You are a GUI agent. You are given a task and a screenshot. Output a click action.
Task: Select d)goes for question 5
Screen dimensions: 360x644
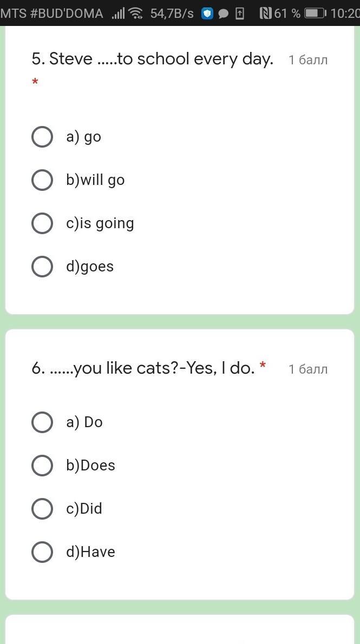(42, 267)
